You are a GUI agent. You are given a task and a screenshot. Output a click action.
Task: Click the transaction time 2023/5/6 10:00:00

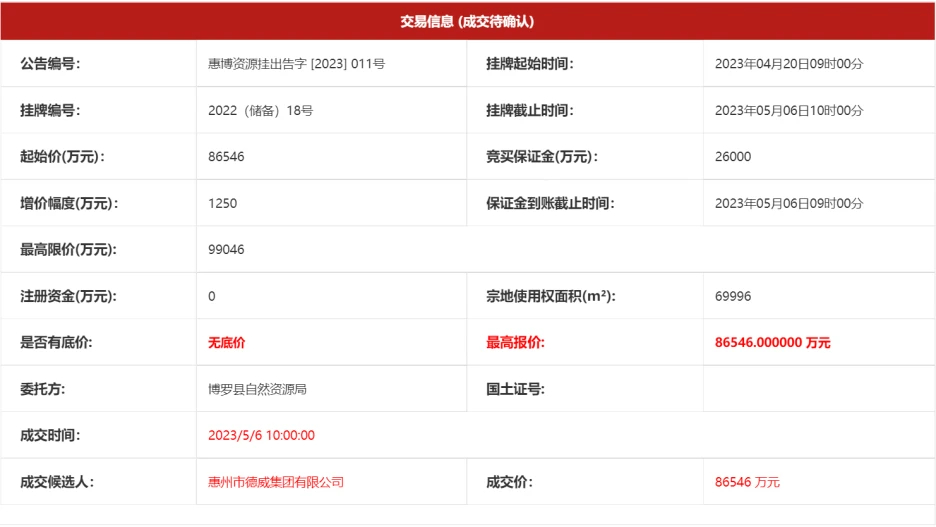coord(261,436)
